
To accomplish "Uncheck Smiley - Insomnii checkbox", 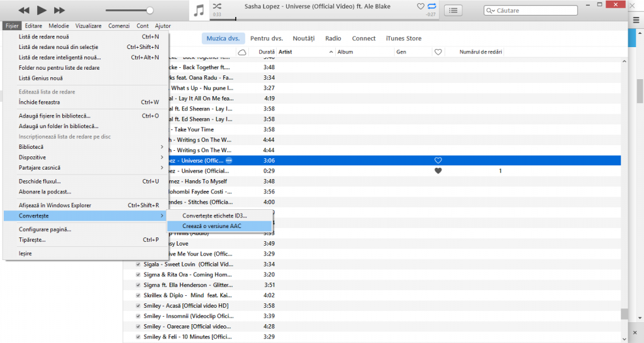I will click(x=138, y=317).
